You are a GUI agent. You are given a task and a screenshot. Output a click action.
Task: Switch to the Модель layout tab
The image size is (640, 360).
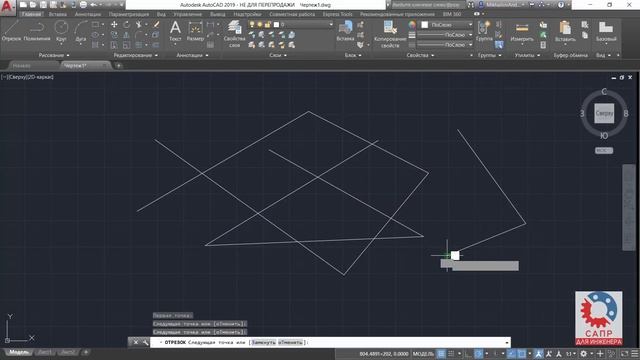[x=18, y=352]
